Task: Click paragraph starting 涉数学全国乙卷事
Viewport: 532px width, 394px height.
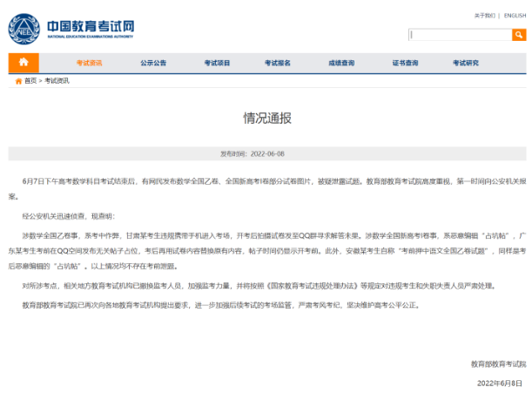Action: (x=267, y=251)
